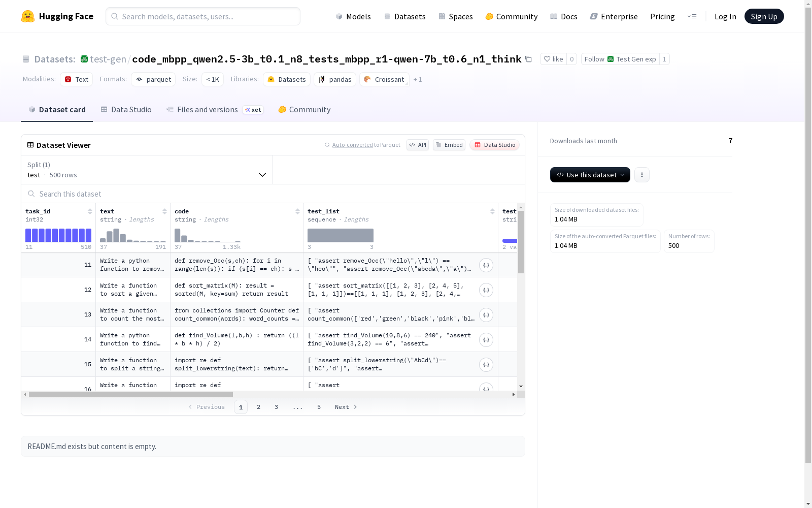The width and height of the screenshot is (812, 508).
Task: Open the navigation more-options menu icon
Action: point(692,16)
